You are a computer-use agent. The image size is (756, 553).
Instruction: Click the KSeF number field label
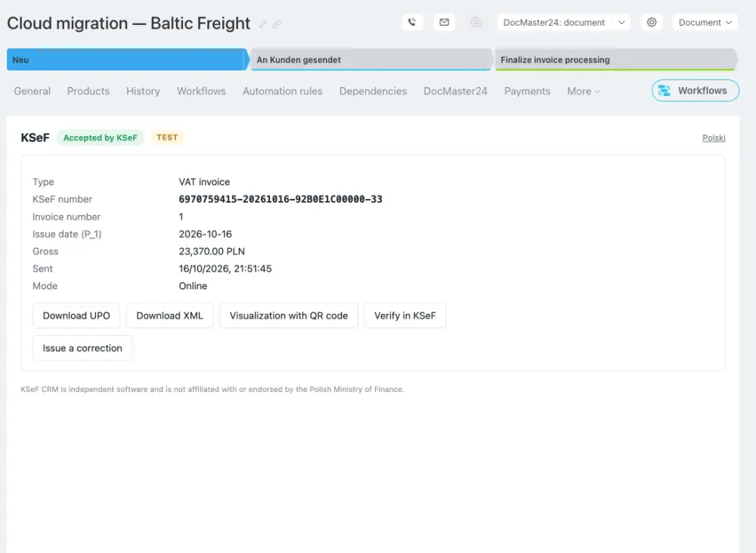[x=62, y=199]
